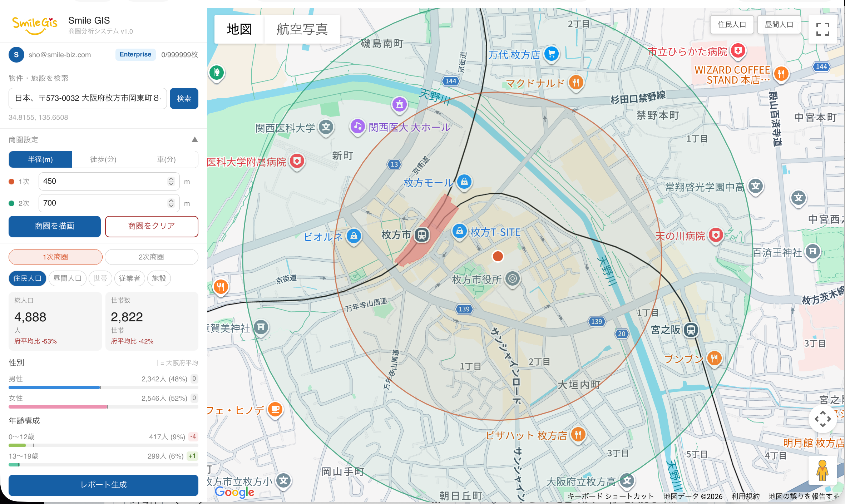The image size is (845, 504).
Task: Click the 市立ひらかた病院 hospital marker
Action: (x=738, y=51)
